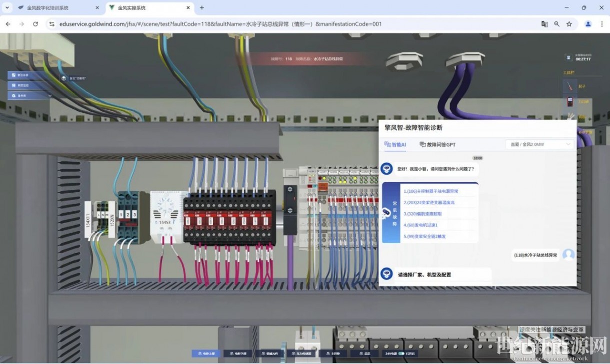This screenshot has width=610, height=364.
Task: Open the 直驱 / 金风2.0MW model dropdown
Action: (x=539, y=144)
